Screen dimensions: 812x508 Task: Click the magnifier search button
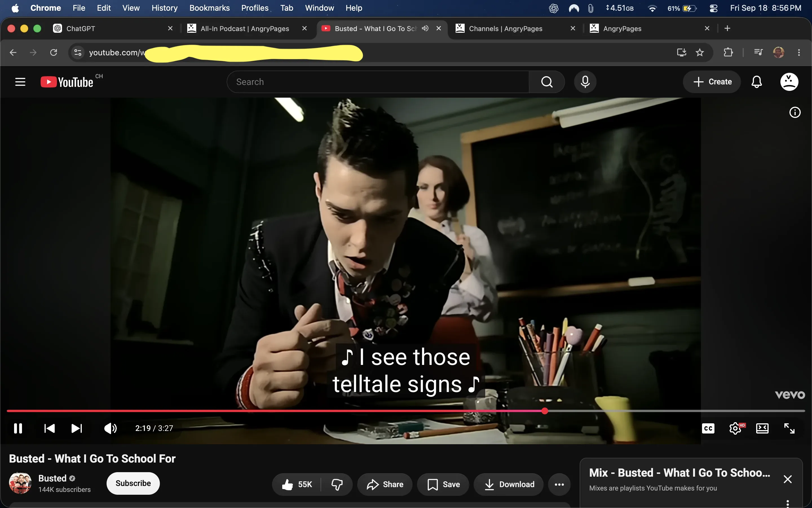point(547,82)
